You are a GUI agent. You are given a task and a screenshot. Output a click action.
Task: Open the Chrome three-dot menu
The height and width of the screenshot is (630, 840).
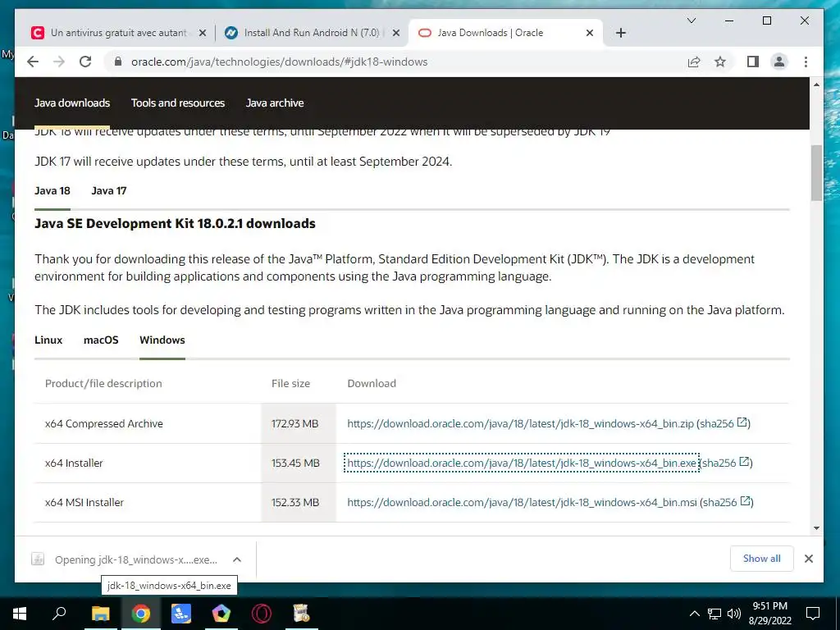[x=806, y=62]
